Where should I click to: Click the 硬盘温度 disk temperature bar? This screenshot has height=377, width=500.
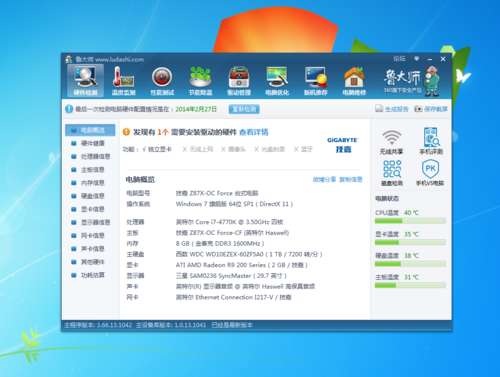[x=410, y=264]
